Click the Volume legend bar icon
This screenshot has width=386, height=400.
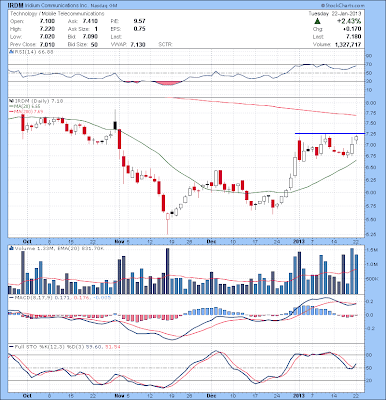[10, 249]
